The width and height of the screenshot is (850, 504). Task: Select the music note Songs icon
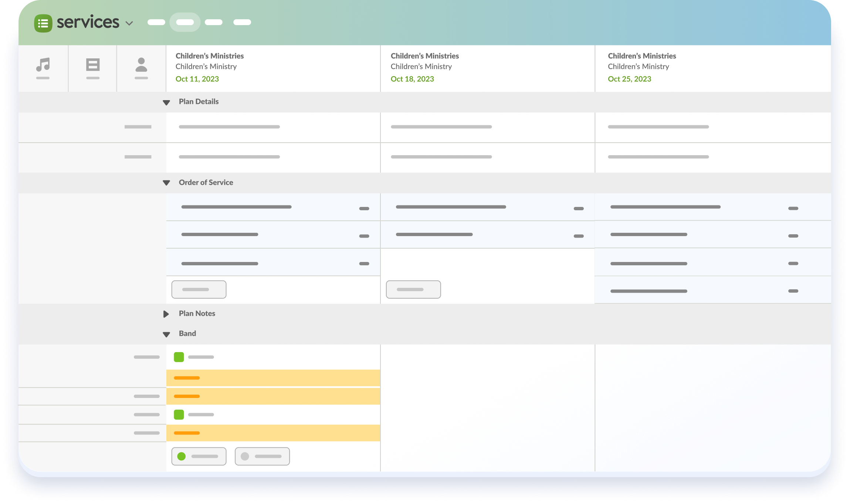click(x=43, y=65)
